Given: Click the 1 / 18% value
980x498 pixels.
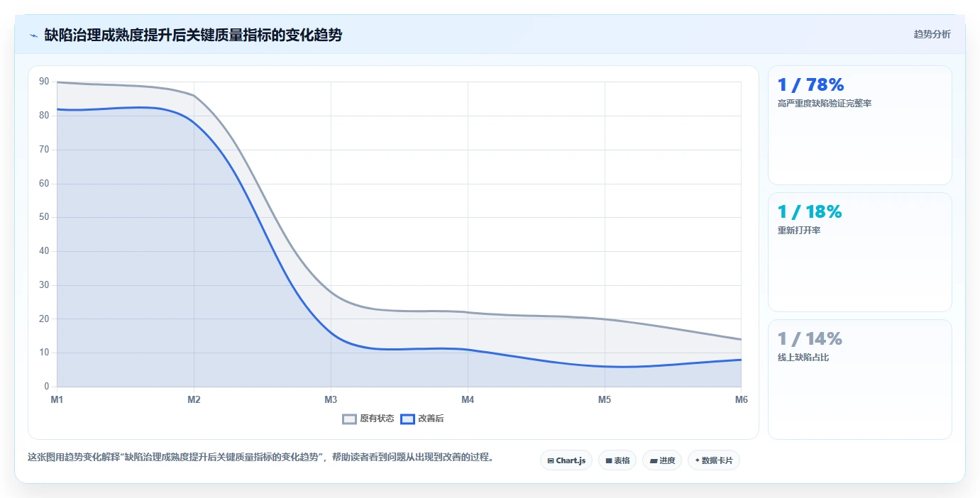Looking at the screenshot, I should click(x=810, y=212).
